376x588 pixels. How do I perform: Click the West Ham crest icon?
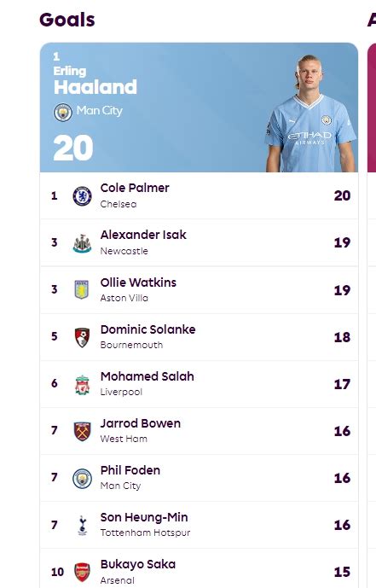tap(83, 431)
